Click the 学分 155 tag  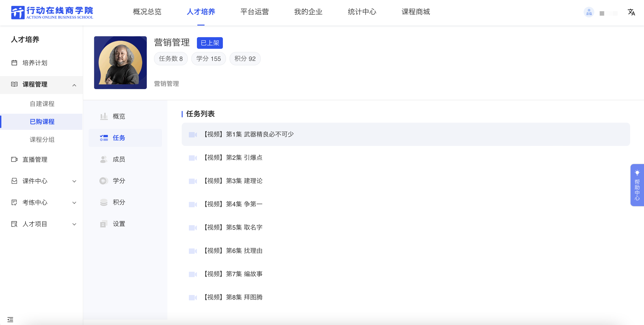click(209, 58)
